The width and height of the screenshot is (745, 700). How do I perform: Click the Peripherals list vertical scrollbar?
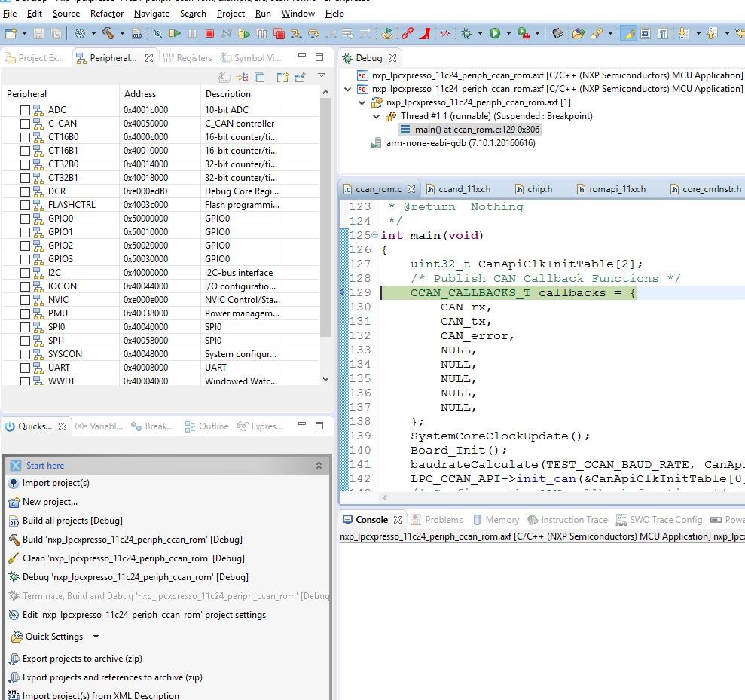pyautogui.click(x=325, y=219)
